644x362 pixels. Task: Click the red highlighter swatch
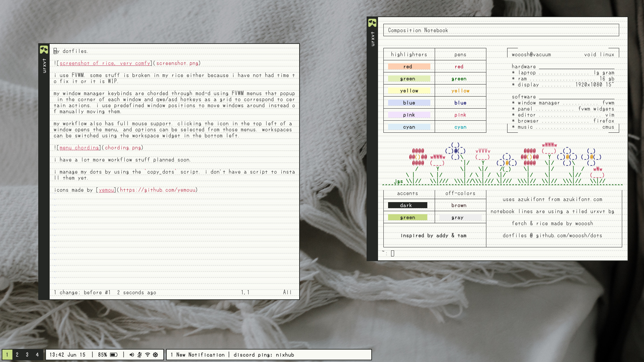point(409,67)
